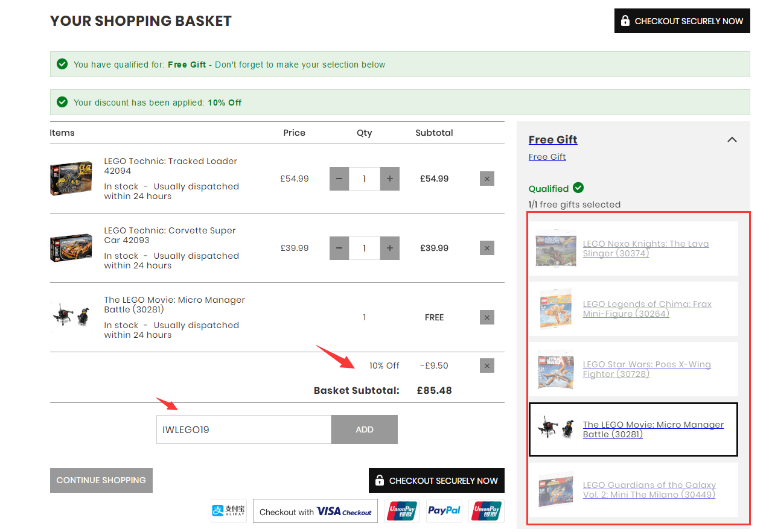The width and height of the screenshot is (772, 532).
Task: Click the Tracked Loader quantity field
Action: [x=365, y=179]
